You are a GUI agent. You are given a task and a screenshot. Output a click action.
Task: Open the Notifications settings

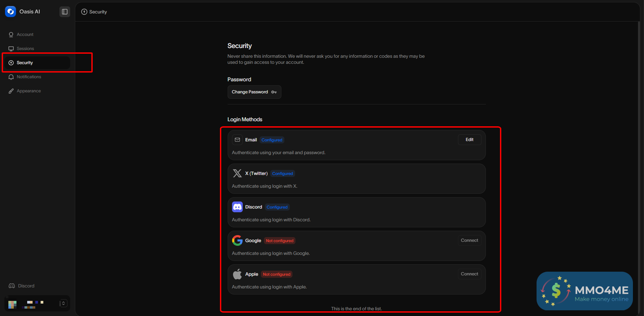coord(29,77)
